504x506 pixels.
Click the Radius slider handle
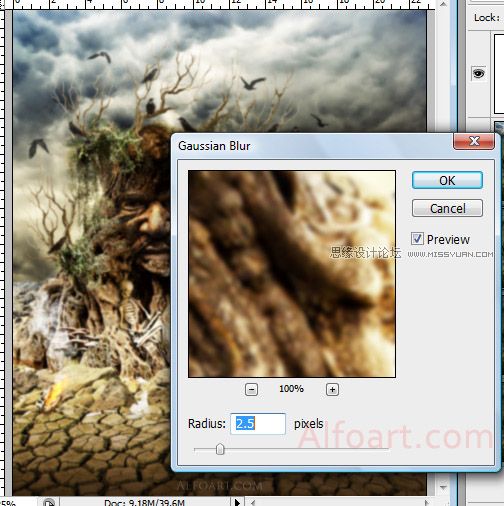[220, 449]
